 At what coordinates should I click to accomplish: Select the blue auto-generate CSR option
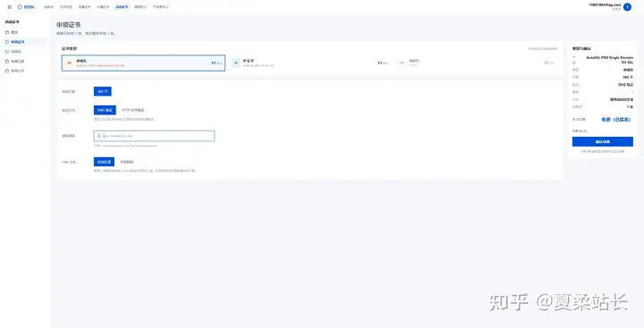pos(104,162)
